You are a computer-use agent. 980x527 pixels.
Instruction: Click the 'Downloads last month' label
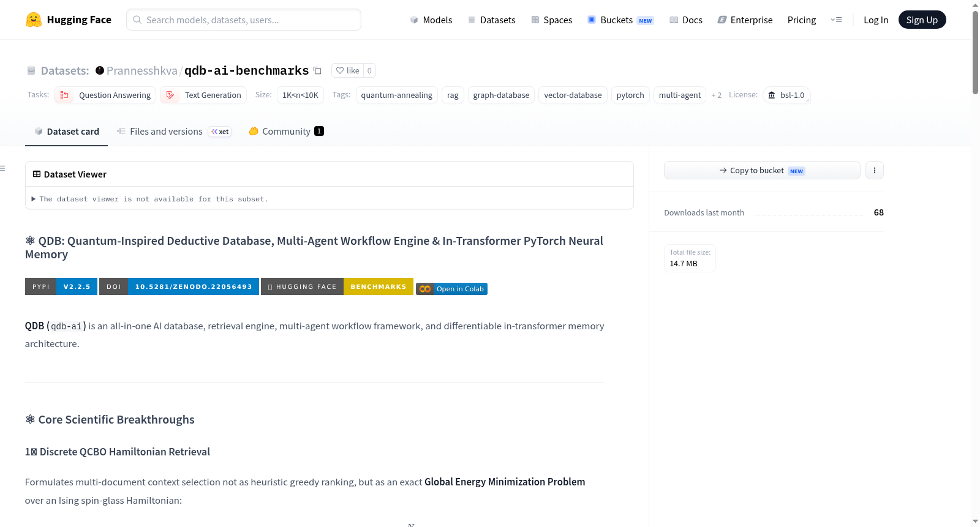[x=704, y=212]
